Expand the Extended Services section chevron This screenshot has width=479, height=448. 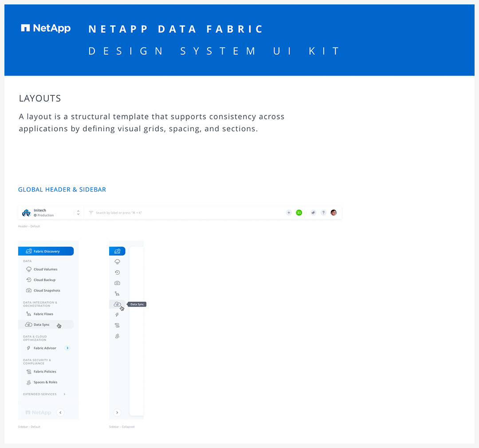coord(64,394)
